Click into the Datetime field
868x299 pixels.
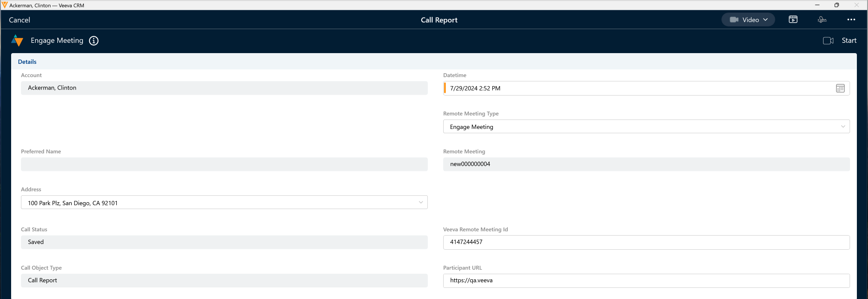(637, 88)
